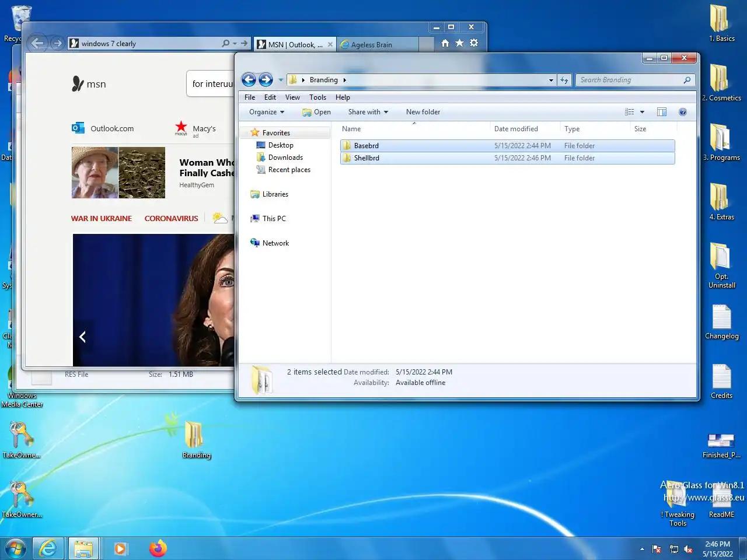Open Outlook.com link on MSN

(103, 128)
